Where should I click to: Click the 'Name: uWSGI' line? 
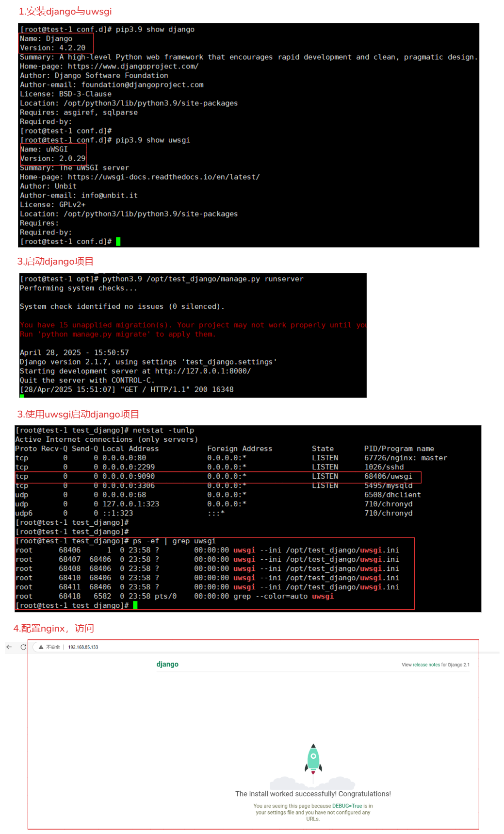[44, 149]
